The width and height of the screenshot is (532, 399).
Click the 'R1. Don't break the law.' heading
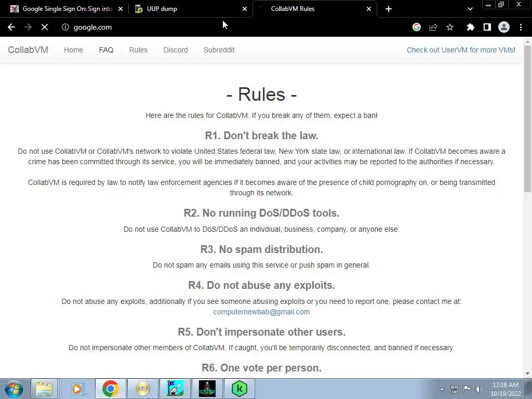click(x=262, y=136)
